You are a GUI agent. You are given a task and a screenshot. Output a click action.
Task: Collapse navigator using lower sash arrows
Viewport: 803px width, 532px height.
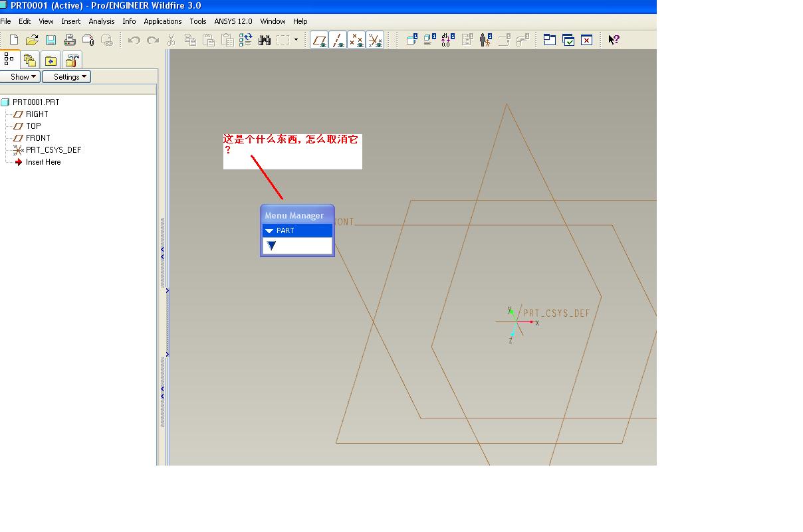pos(163,392)
